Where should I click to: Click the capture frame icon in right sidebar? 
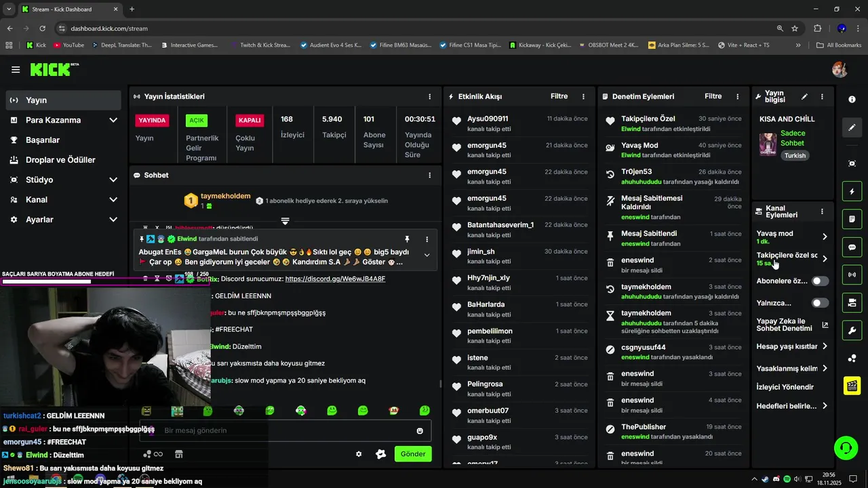(x=852, y=163)
